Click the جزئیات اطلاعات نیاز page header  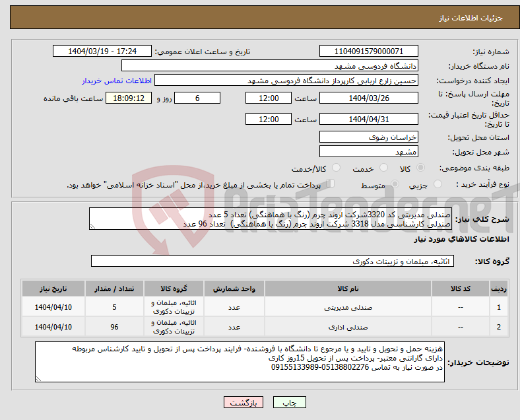[471, 18]
